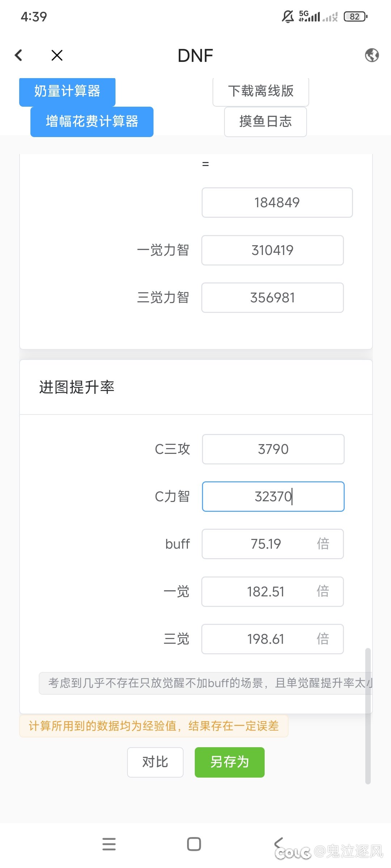The width and height of the screenshot is (391, 868).
Task: Tap the Android home square icon
Action: point(194,844)
